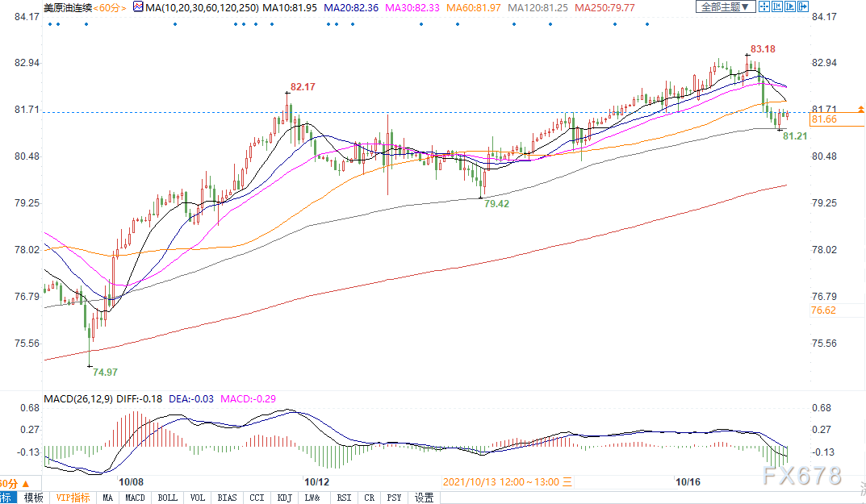Open the VIP指标 tab

(x=73, y=498)
